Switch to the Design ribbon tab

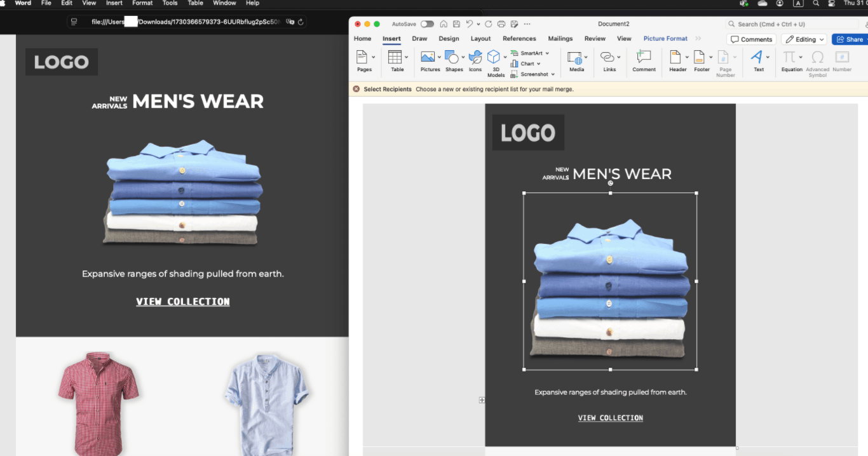pyautogui.click(x=449, y=39)
